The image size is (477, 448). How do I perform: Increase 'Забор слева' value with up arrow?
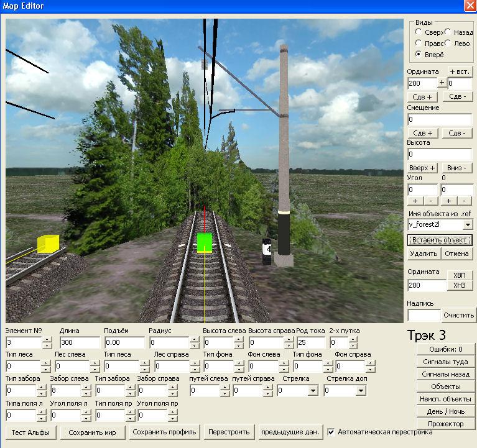point(86,388)
